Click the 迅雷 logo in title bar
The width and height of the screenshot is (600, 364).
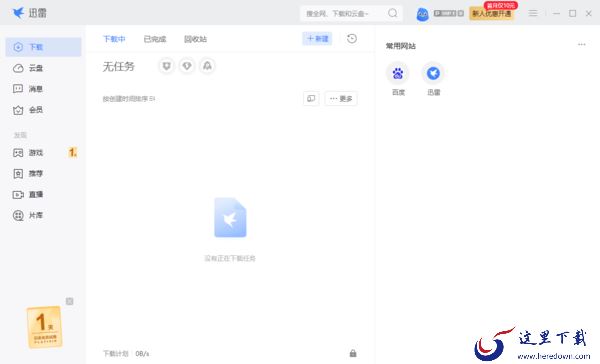pyautogui.click(x=29, y=13)
